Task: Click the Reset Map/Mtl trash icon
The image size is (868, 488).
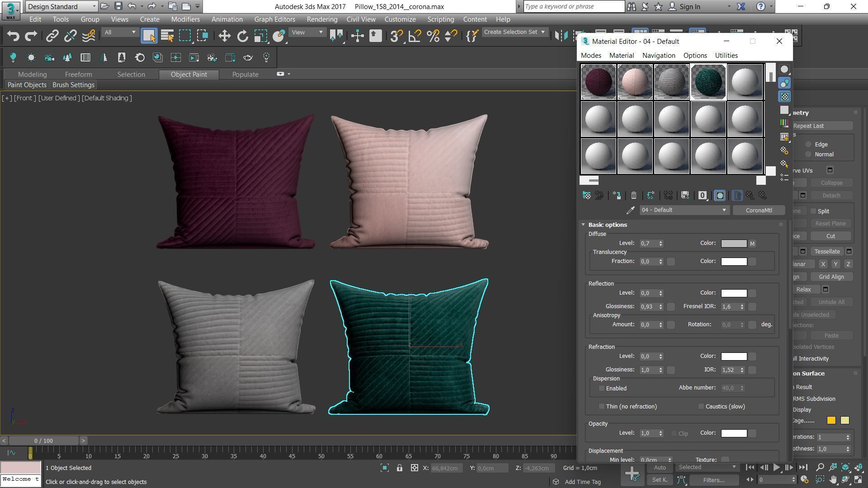Action: tap(633, 195)
